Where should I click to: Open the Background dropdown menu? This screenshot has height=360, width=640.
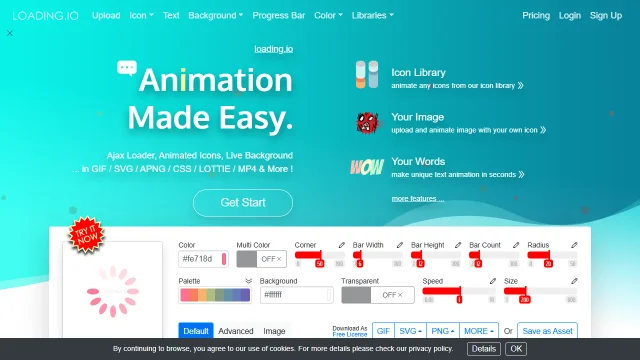pos(216,16)
